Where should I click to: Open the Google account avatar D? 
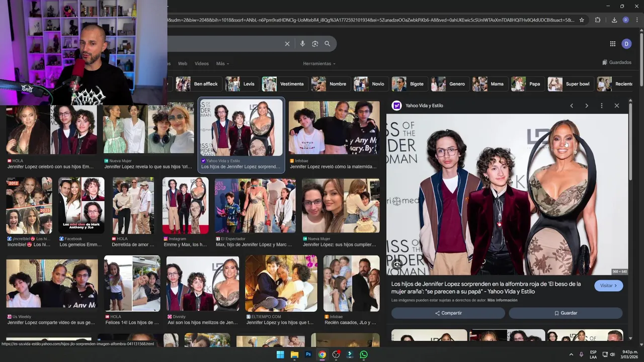pyautogui.click(x=626, y=44)
